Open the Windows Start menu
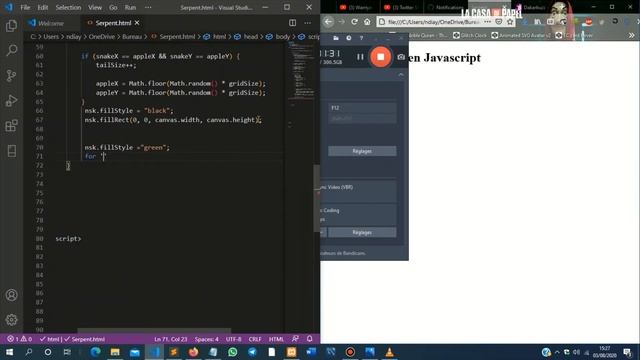This screenshot has width=640, height=360. (x=9, y=352)
